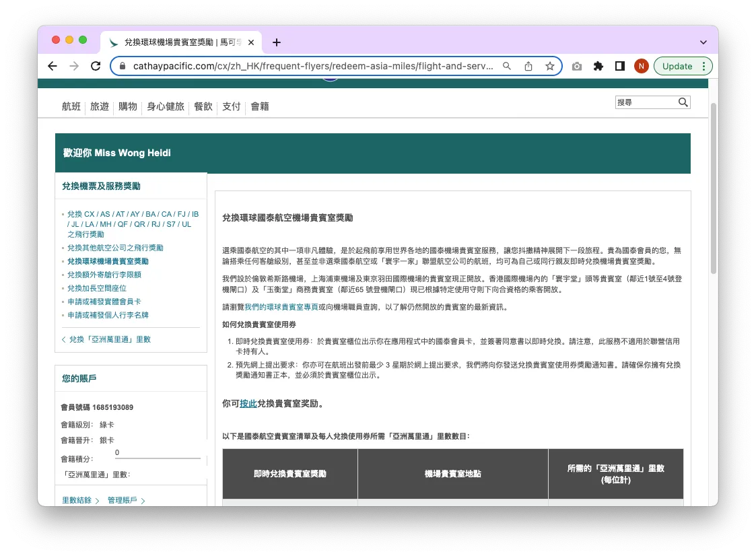The width and height of the screenshot is (756, 556).
Task: Click the 按此 link to redeem lounge
Action: pyautogui.click(x=248, y=404)
